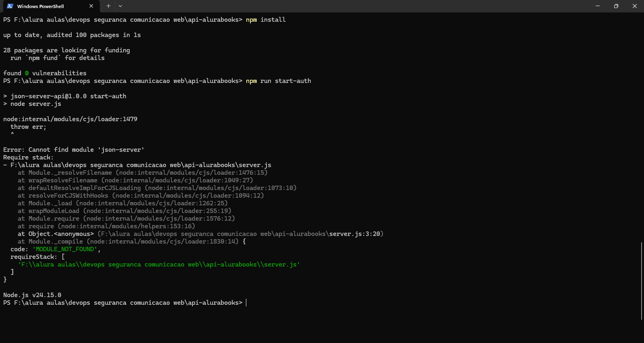Click 'at Module._load' stack line

point(123,203)
